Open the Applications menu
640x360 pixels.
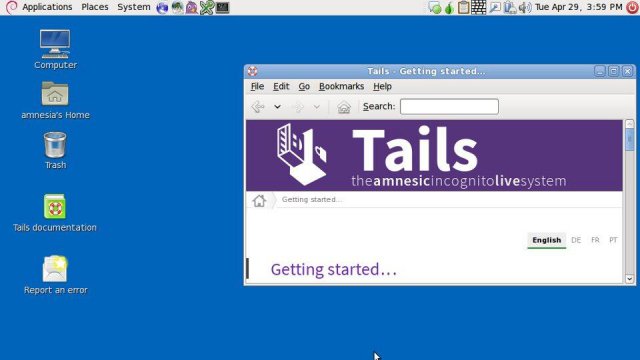tap(47, 7)
